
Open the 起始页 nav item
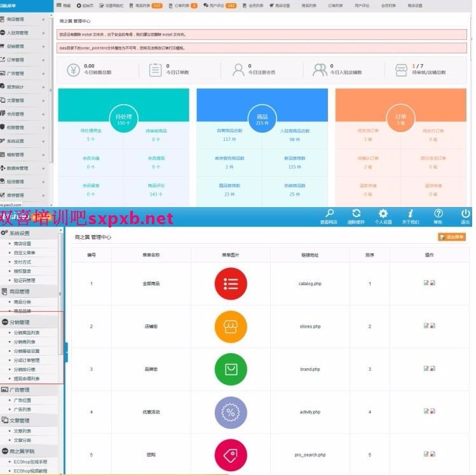tap(85, 6)
